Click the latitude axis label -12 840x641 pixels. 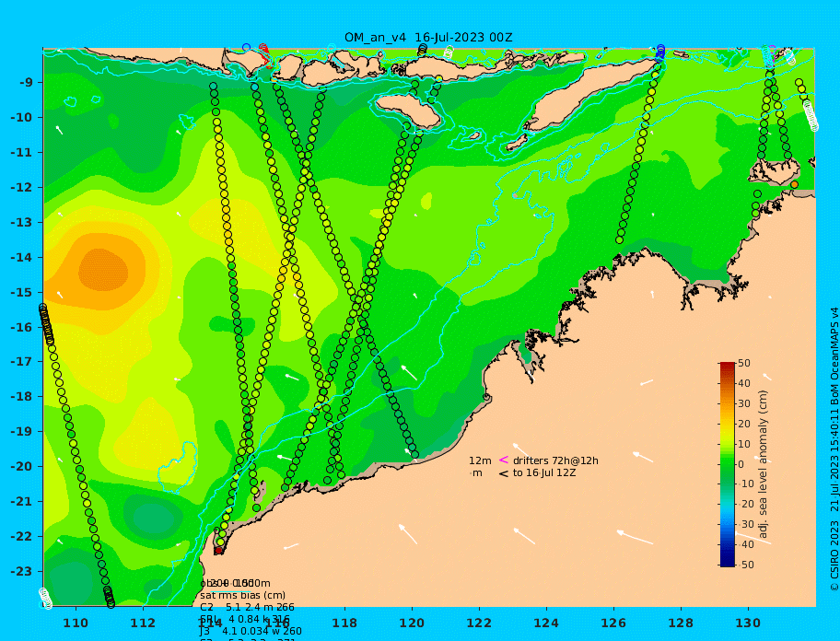22,188
